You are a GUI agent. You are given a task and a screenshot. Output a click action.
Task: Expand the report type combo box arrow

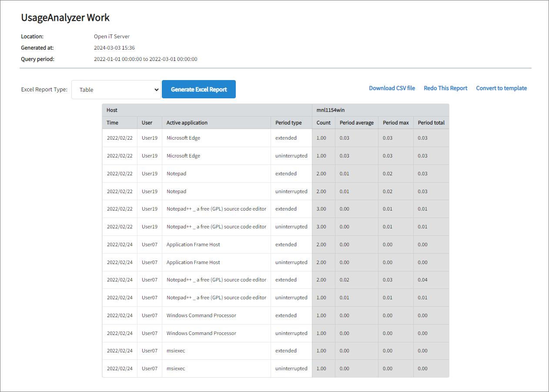pyautogui.click(x=156, y=90)
